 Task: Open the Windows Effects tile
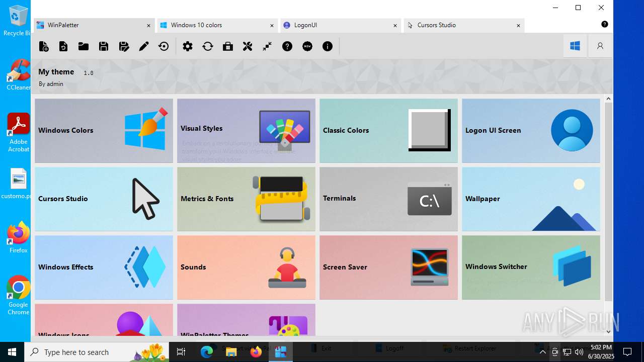[104, 267]
